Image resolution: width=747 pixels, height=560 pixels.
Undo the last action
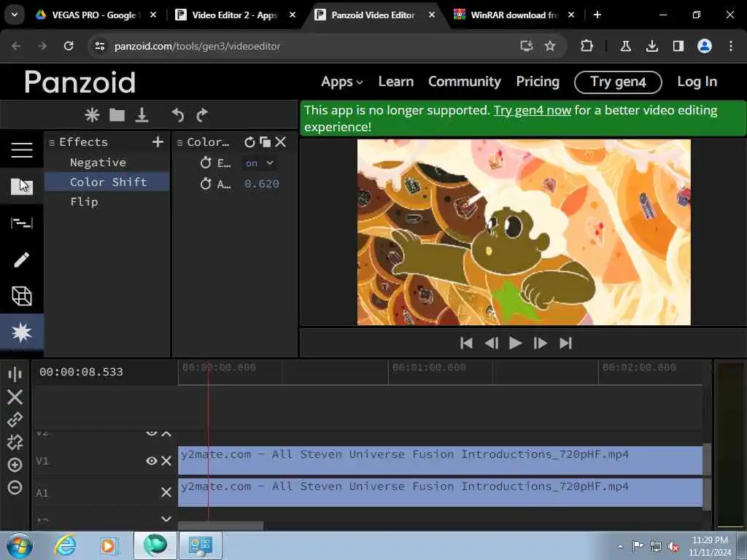177,114
